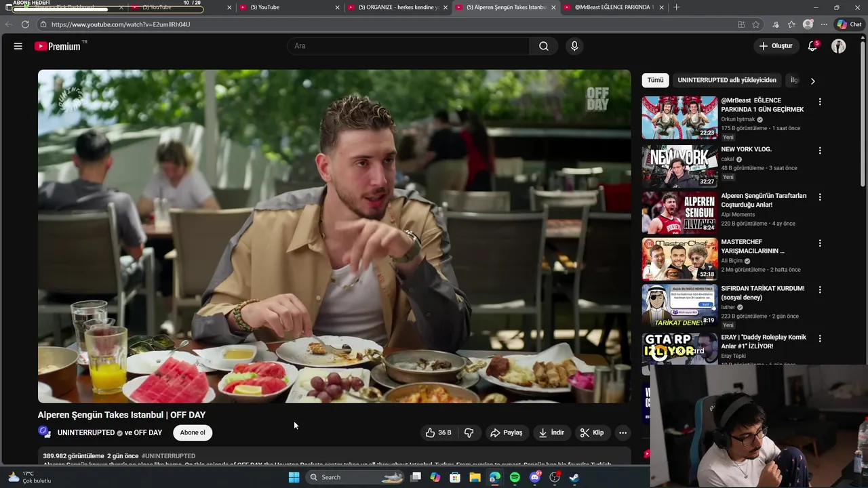This screenshot has height=488, width=868.
Task: Open options for SIFIRDAN TARİKAT KURDUM video
Action: point(820,289)
